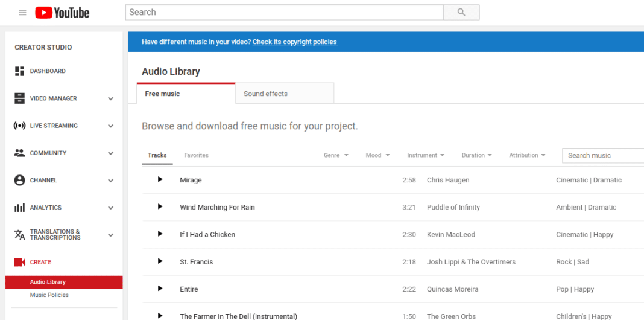The width and height of the screenshot is (644, 320).
Task: Open the Mood filter dropdown
Action: coord(377,155)
